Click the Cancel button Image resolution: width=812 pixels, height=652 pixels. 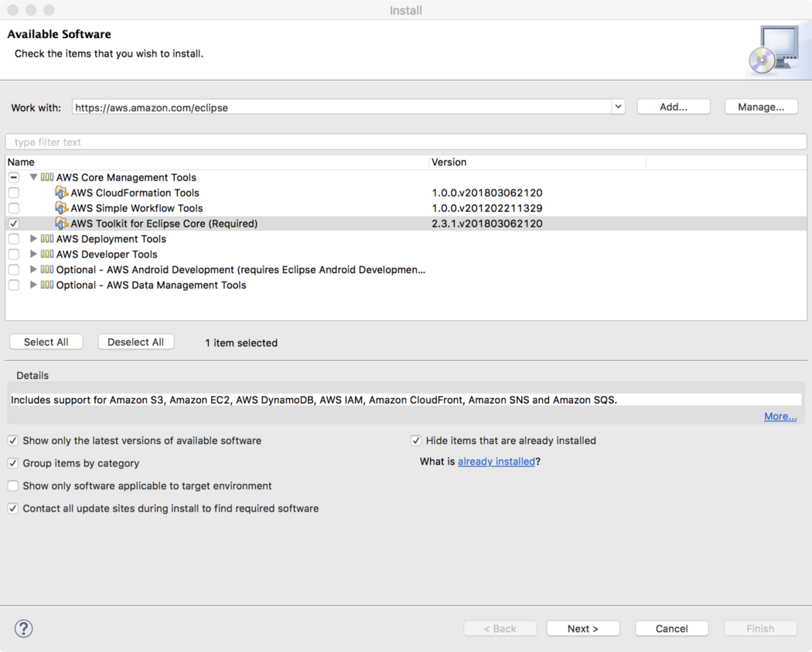(x=672, y=629)
